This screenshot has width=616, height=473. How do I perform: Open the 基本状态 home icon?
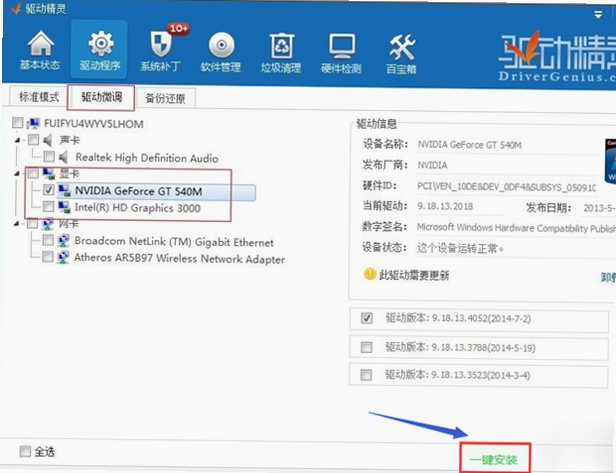[x=40, y=50]
